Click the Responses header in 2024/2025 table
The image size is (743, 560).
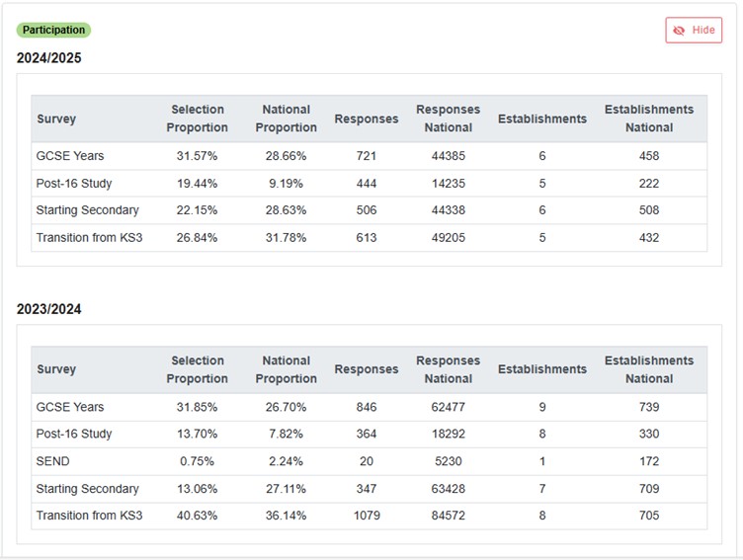pyautogui.click(x=367, y=119)
